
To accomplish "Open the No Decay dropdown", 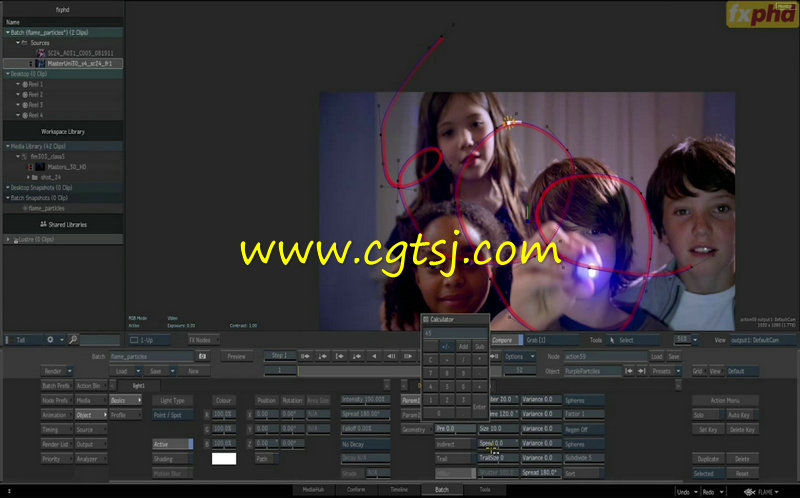I will pyautogui.click(x=366, y=444).
